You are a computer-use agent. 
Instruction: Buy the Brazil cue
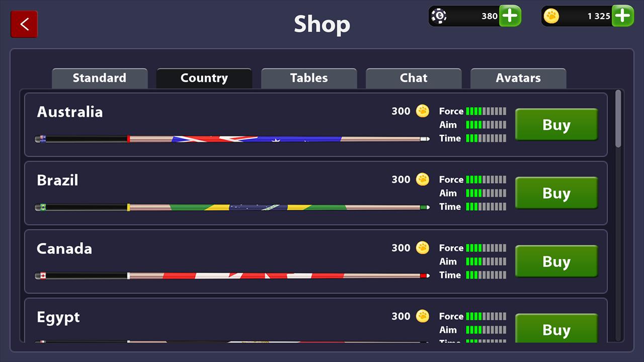click(x=556, y=193)
